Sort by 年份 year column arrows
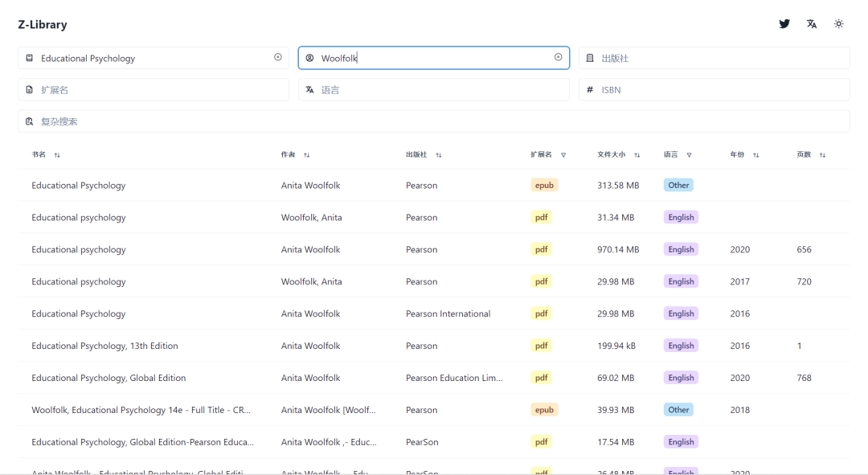The height and width of the screenshot is (475, 868). [x=756, y=155]
